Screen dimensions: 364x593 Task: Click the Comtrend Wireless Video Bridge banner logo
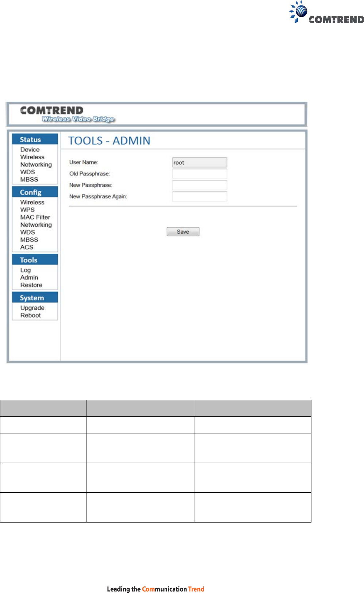click(67, 114)
